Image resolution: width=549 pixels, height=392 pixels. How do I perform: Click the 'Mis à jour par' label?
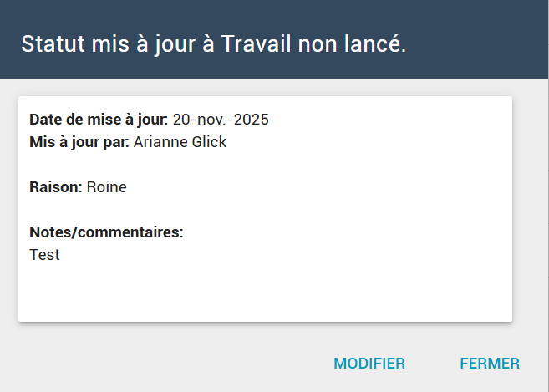point(79,142)
